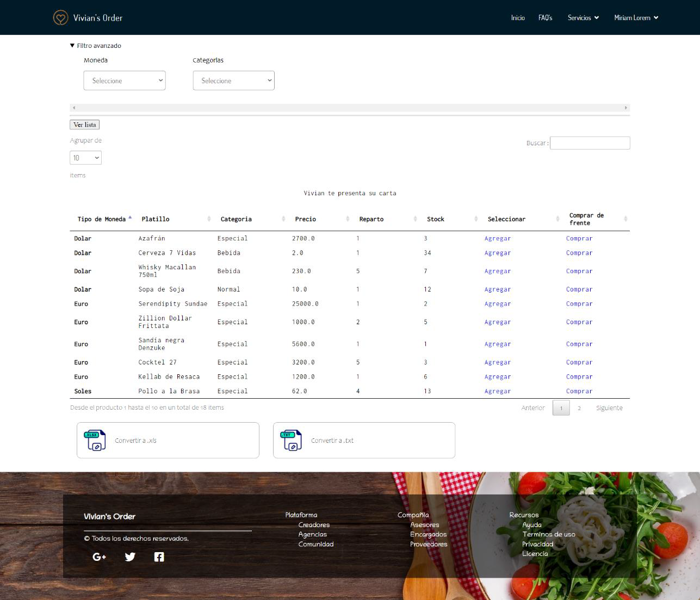Viewport: 700px width, 600px height.
Task: Open the Categorias dropdown
Action: click(233, 81)
